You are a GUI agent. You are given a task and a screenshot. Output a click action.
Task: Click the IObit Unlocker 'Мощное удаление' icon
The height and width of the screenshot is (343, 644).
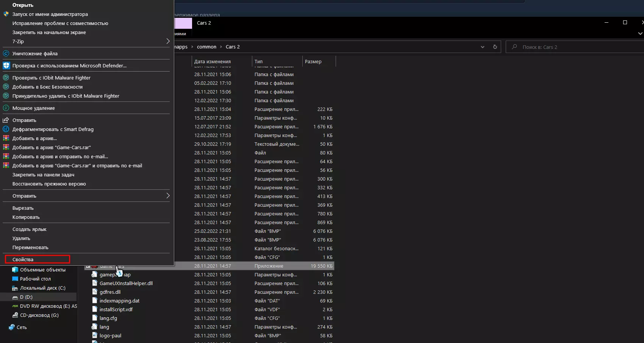click(x=6, y=108)
